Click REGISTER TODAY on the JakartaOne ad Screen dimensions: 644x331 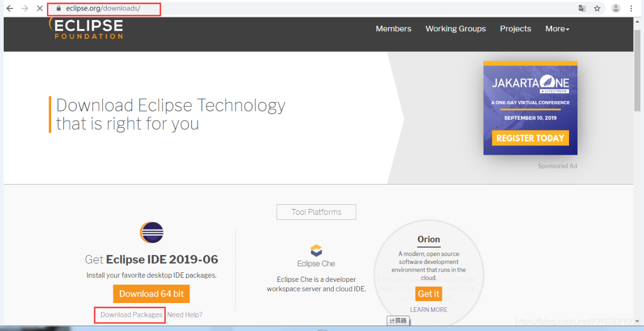pyautogui.click(x=530, y=138)
